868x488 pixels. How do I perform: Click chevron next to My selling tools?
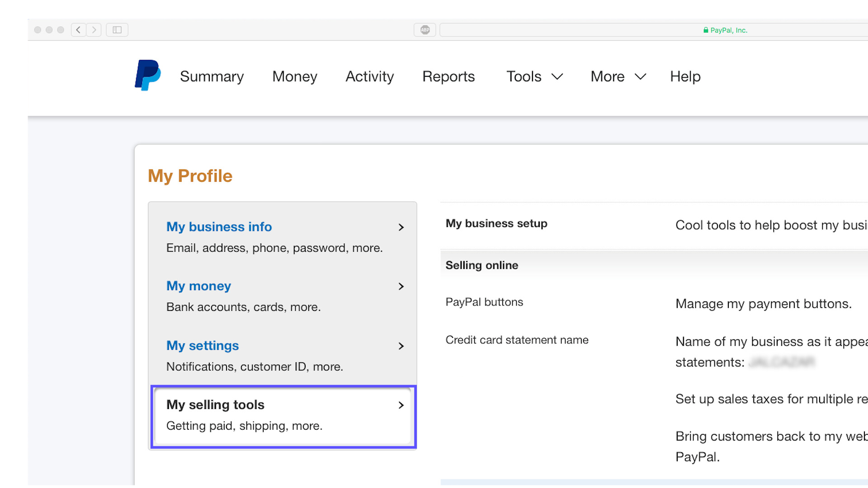pos(401,405)
